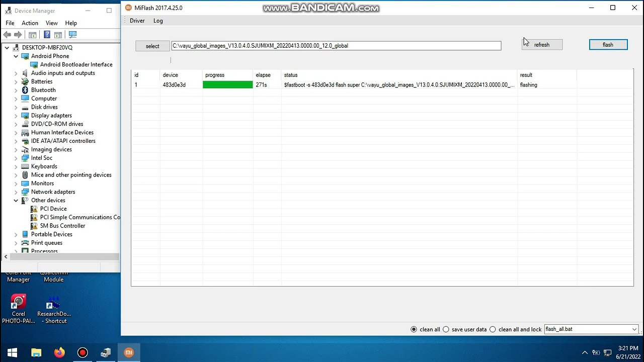Select IDE ATA/ATAPI controllers tree item
Image resolution: width=644 pixels, height=362 pixels.
tap(63, 141)
